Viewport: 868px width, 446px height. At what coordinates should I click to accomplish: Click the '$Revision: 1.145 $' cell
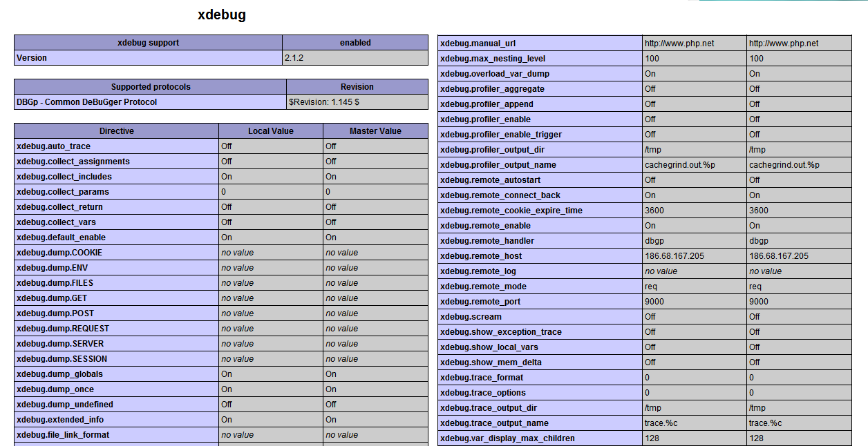(x=357, y=102)
